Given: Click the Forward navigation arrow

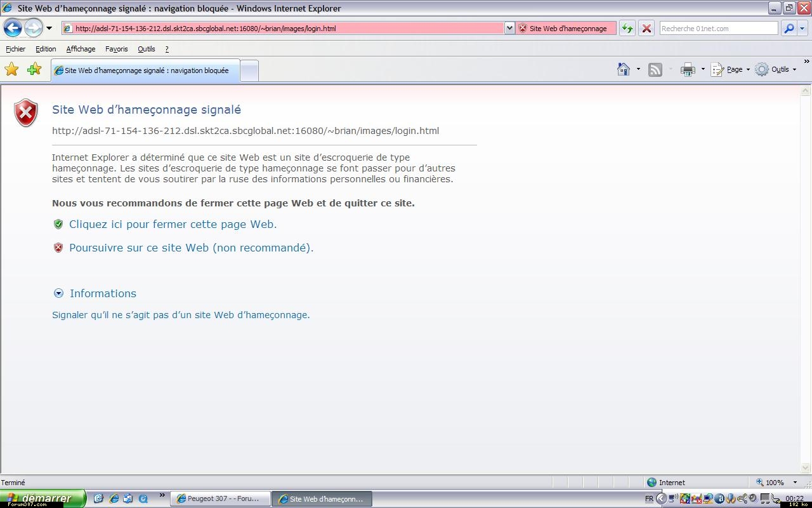Looking at the screenshot, I should [x=33, y=28].
